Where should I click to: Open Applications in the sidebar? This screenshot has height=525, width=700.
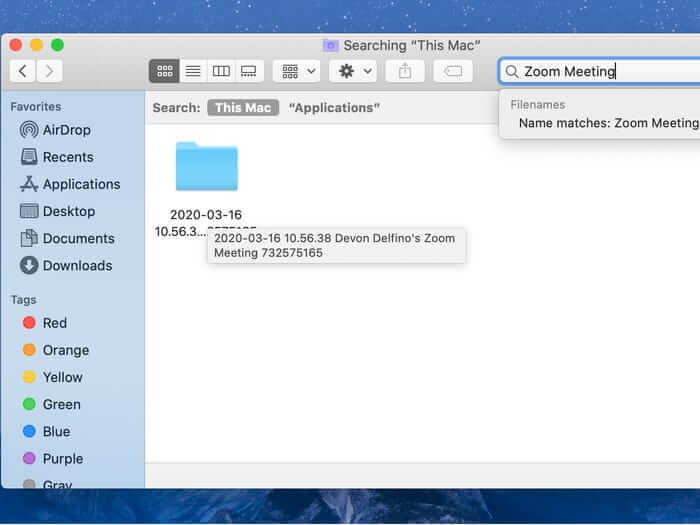[x=81, y=184]
